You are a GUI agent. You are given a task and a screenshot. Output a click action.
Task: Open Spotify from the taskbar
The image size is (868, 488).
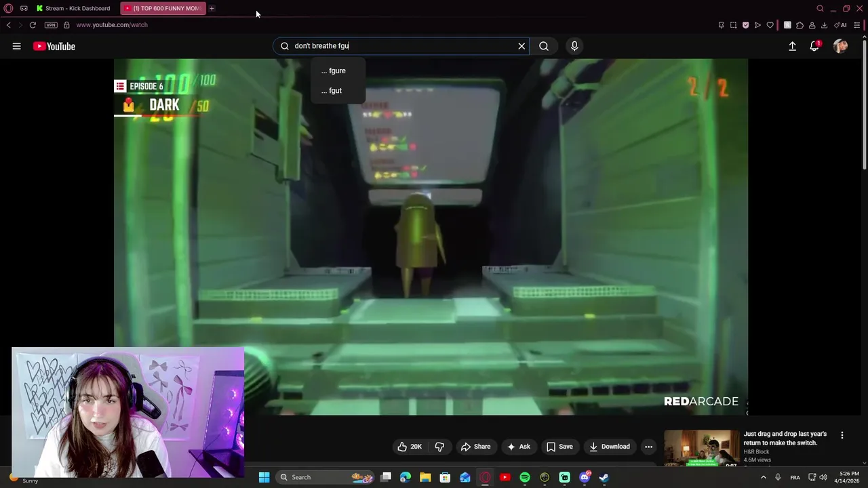click(x=525, y=477)
